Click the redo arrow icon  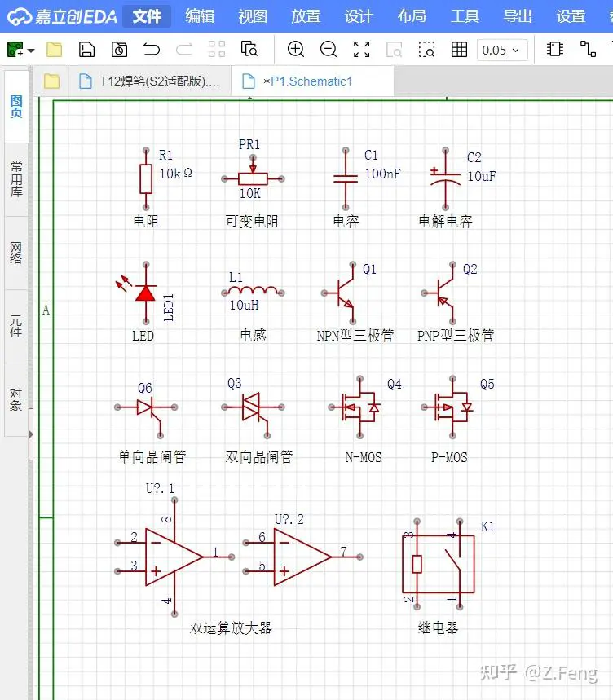click(x=184, y=50)
